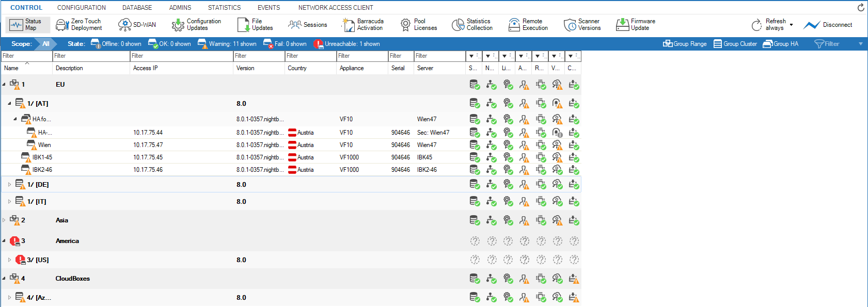
Task: Collapse the range 1 EU tree node
Action: 4,84
